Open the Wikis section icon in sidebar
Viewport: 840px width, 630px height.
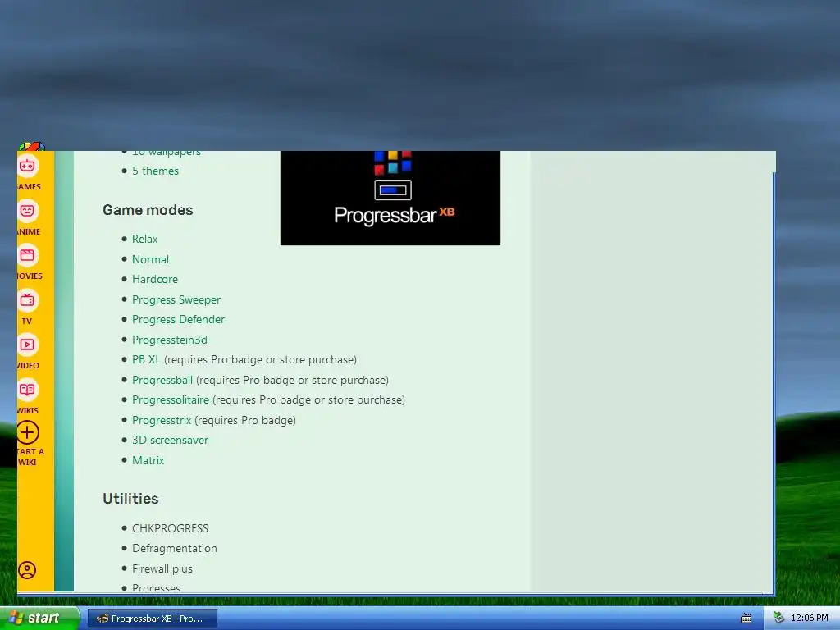[27, 390]
